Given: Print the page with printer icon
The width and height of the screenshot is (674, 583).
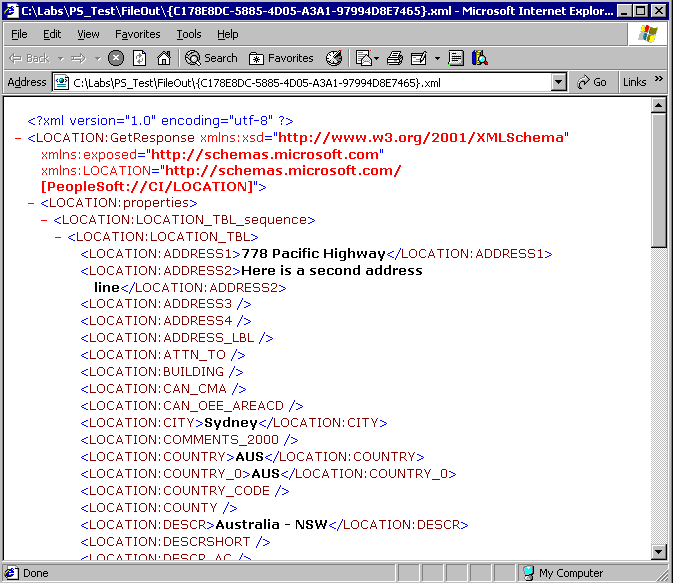Looking at the screenshot, I should click(395, 58).
